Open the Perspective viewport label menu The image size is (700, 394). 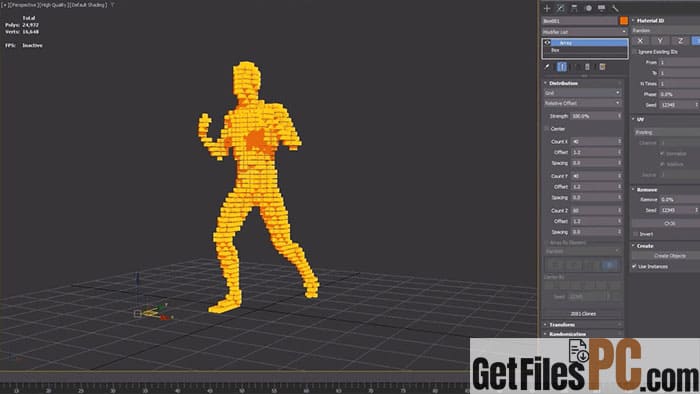coord(24,5)
